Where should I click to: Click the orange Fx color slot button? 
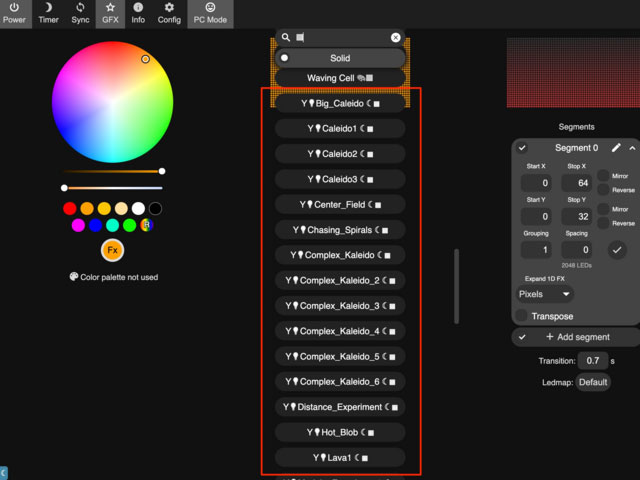click(x=113, y=250)
